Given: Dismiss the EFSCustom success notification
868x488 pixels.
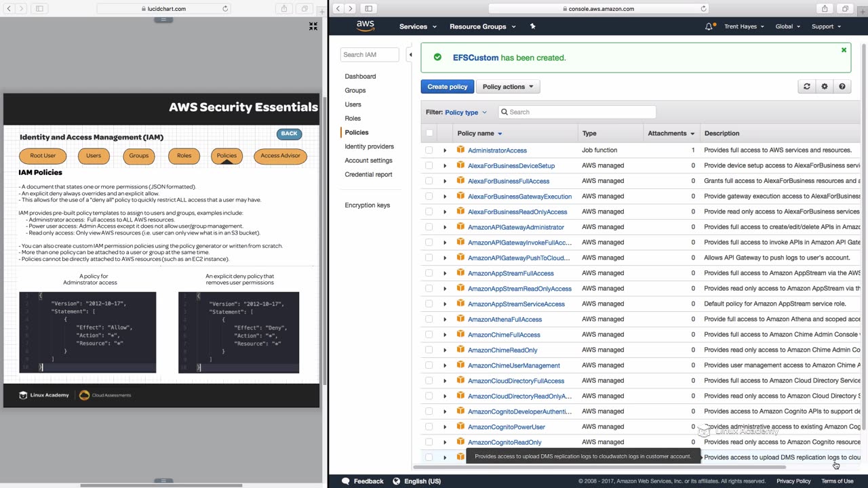Looking at the screenshot, I should tap(844, 50).
